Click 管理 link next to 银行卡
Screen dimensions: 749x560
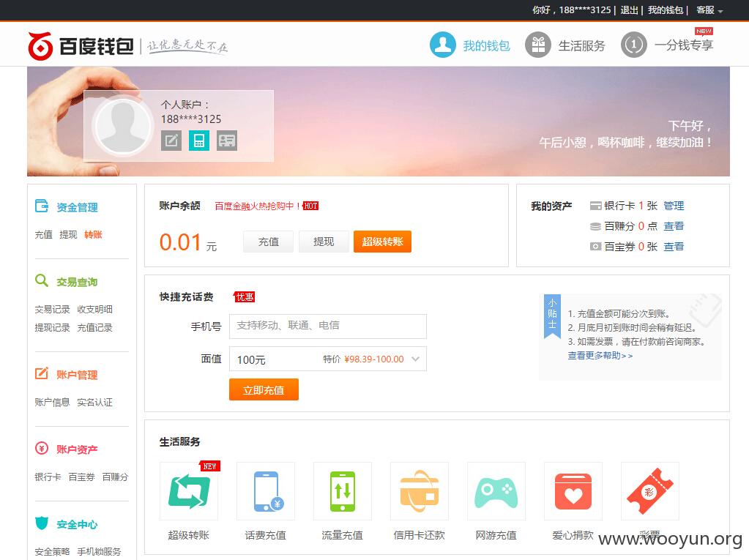pyautogui.click(x=674, y=206)
